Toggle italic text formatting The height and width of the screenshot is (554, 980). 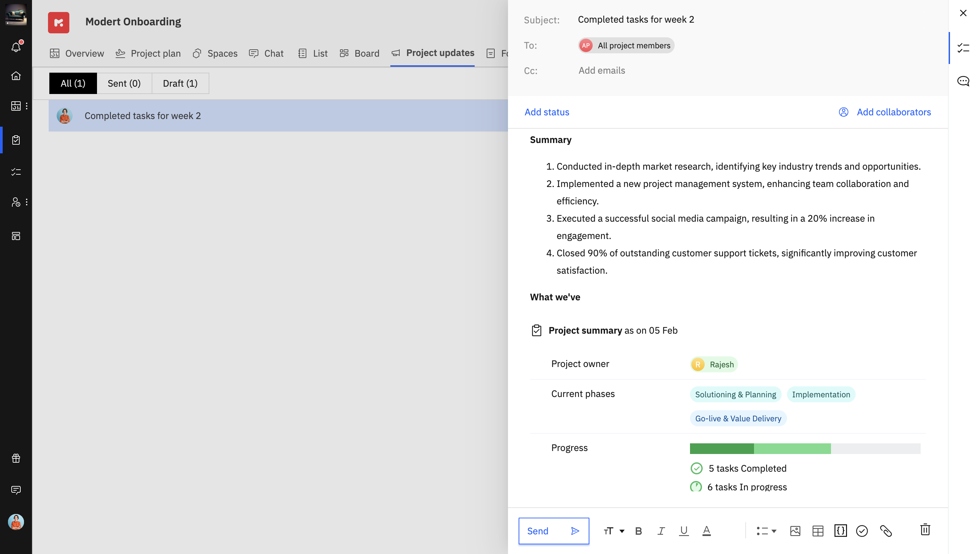click(661, 531)
